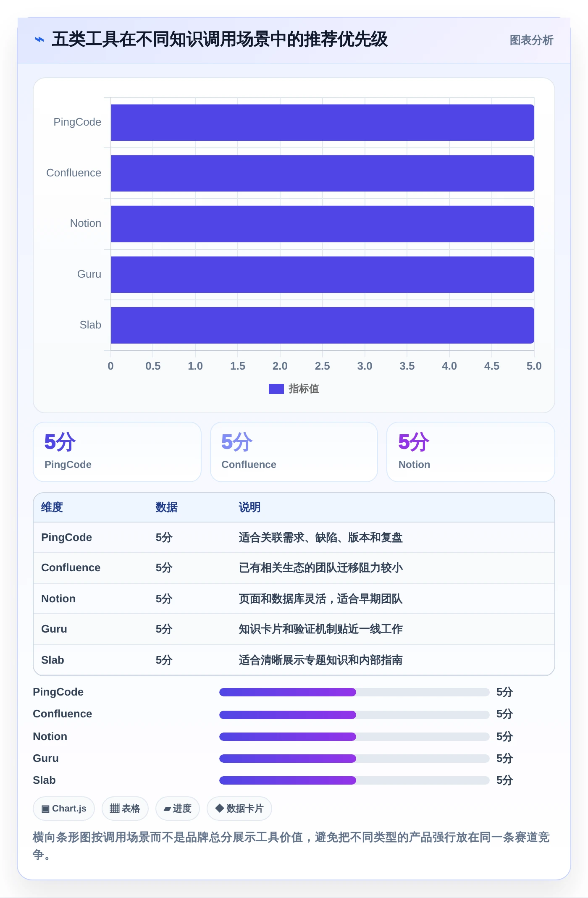Click the grid icon in the 表格 tag
This screenshot has width=588, height=898.
[x=115, y=809]
